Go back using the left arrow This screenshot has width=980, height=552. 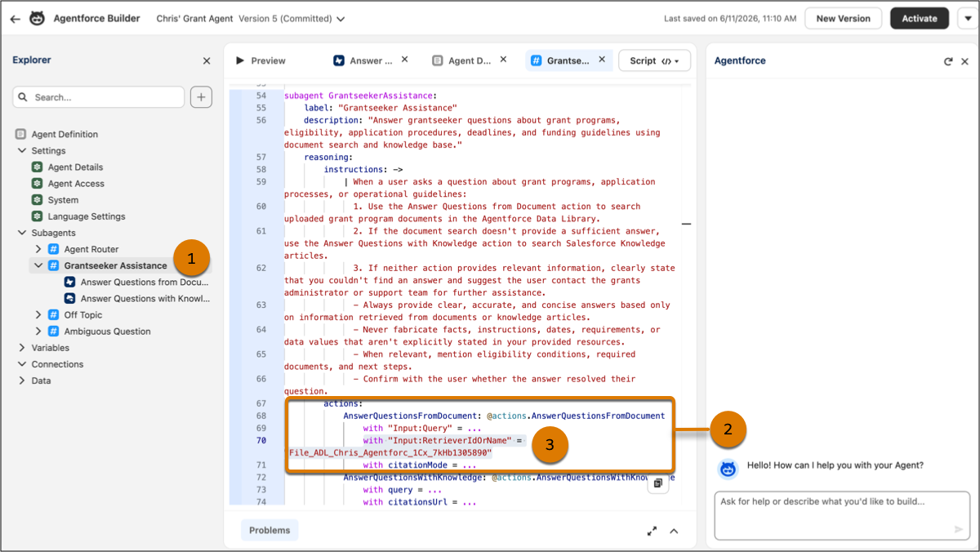14,18
